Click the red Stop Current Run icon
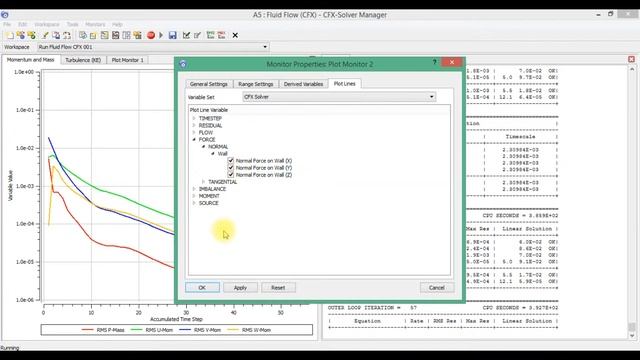640x360 pixels. (x=151, y=36)
